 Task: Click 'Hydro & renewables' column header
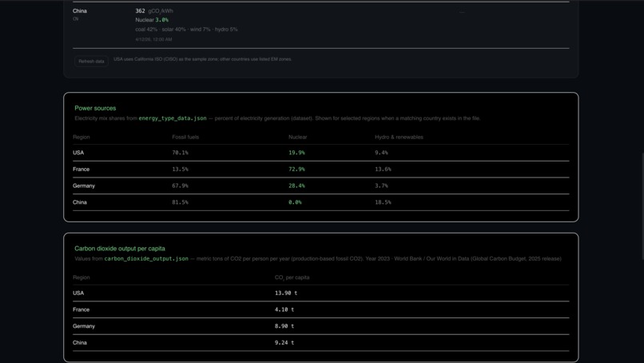[x=399, y=138]
